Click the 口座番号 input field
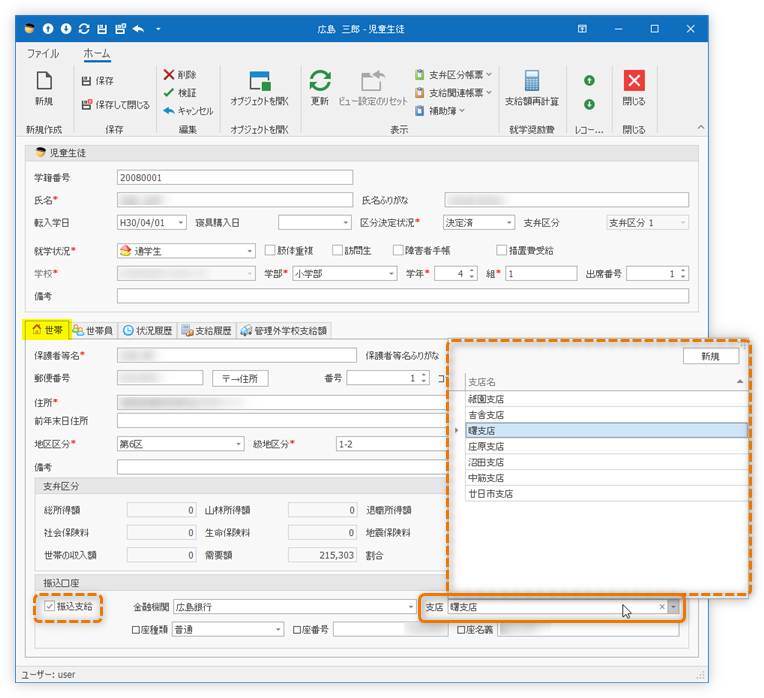The height and width of the screenshot is (698, 764). pyautogui.click(x=391, y=630)
